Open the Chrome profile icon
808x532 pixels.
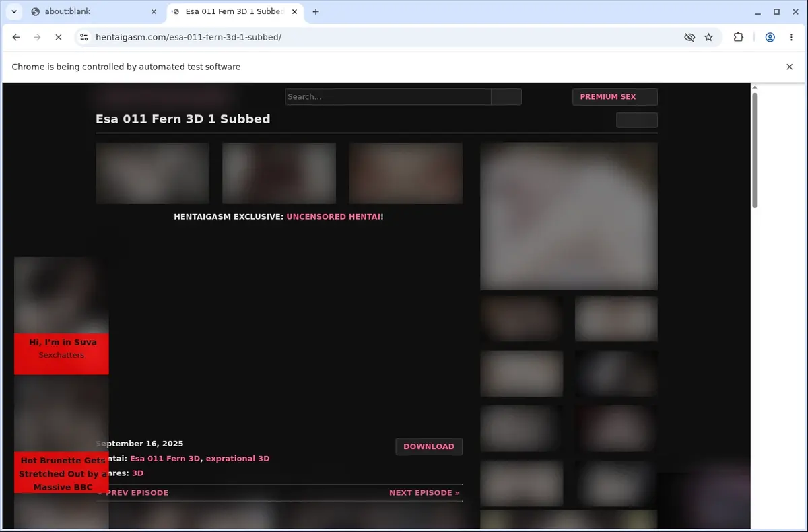pos(770,38)
